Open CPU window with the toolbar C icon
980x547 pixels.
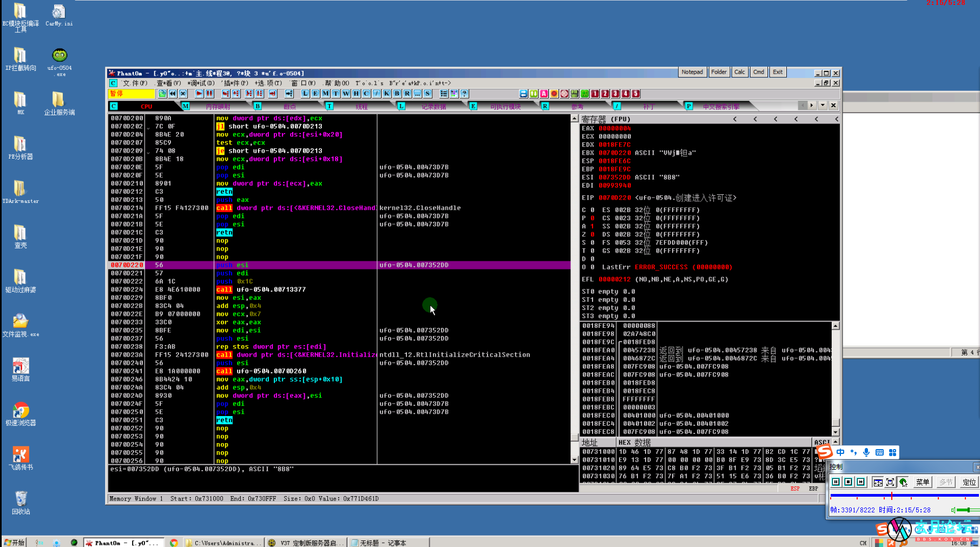coord(366,94)
